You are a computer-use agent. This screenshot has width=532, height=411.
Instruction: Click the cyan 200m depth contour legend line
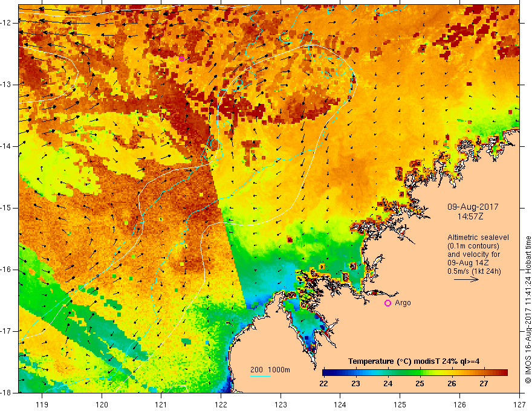click(260, 376)
